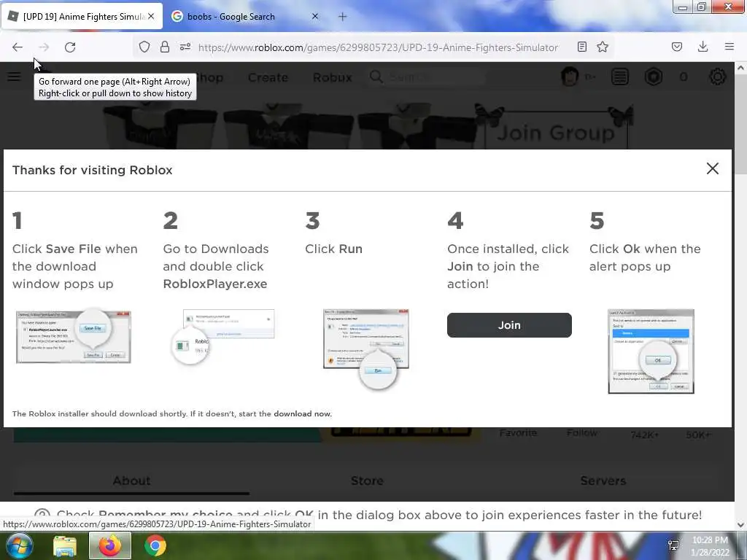Viewport: 747px width, 560px height.
Task: Click network icon in system tray
Action: pos(673,545)
